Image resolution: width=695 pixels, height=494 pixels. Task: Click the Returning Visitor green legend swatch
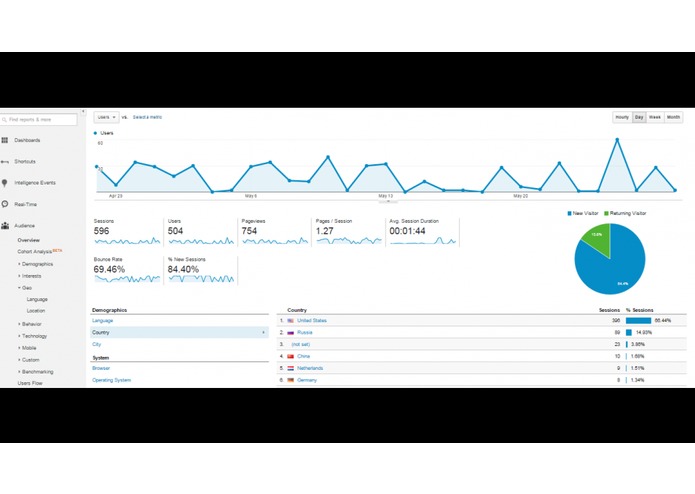tap(606, 214)
